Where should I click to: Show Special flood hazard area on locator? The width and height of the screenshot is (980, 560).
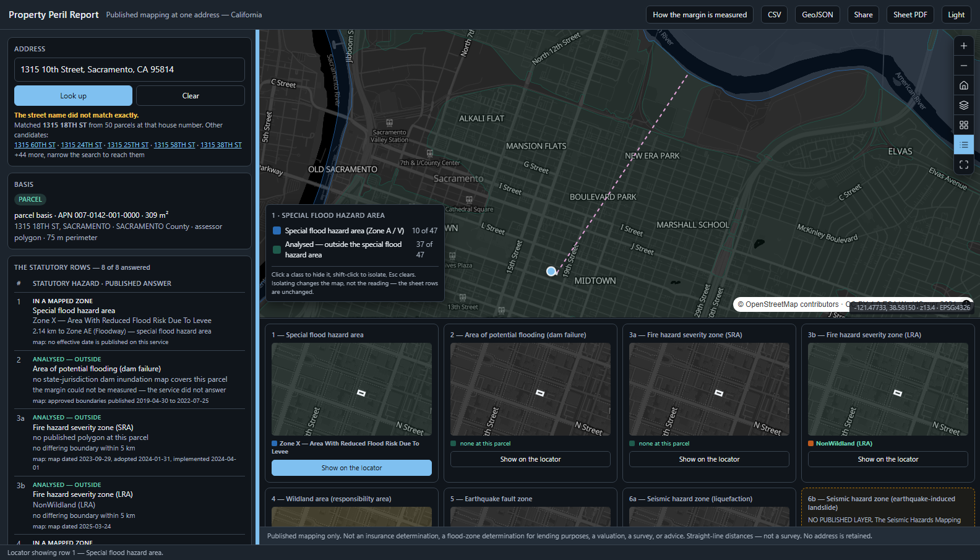point(351,468)
